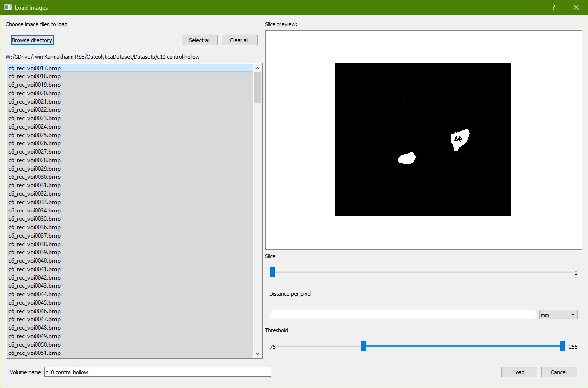Select file c6_rec_voi0031.bmp
588x388 pixels.
[x=130, y=185]
